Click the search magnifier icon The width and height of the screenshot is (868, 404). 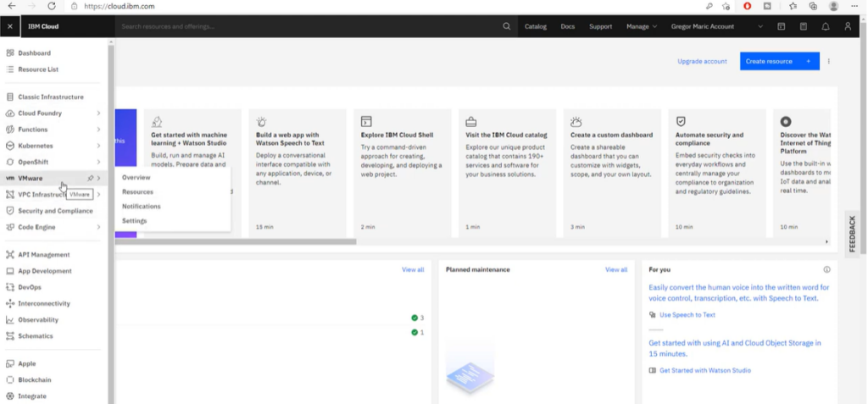507,26
